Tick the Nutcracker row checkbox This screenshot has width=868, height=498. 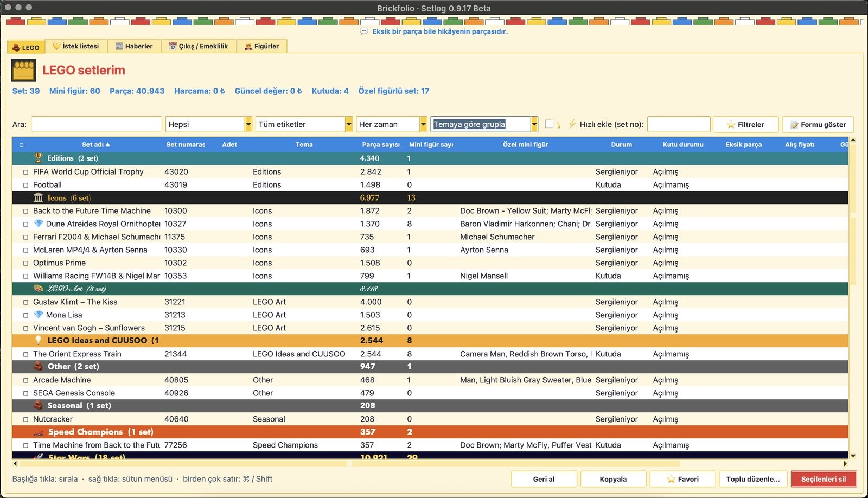pyautogui.click(x=25, y=419)
